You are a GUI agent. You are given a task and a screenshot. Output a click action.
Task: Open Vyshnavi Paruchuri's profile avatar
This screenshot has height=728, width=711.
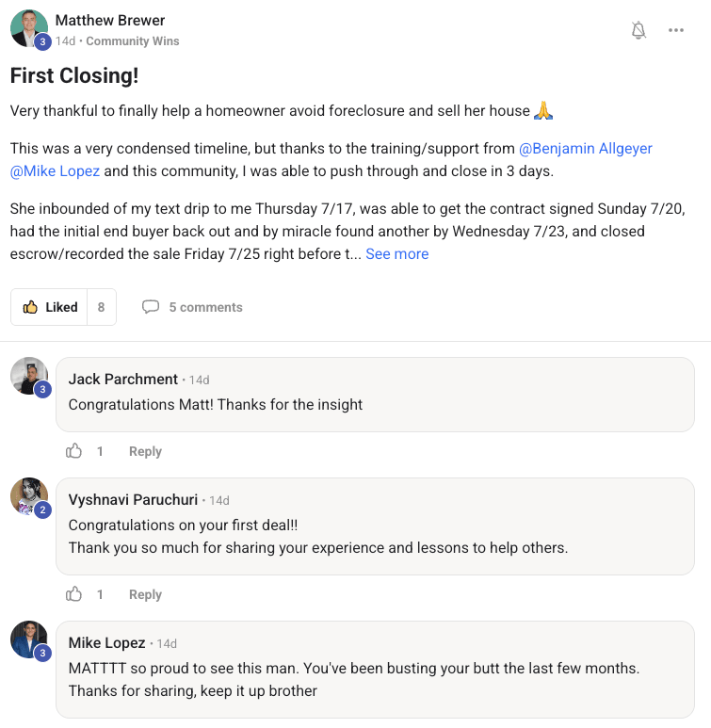[29, 496]
